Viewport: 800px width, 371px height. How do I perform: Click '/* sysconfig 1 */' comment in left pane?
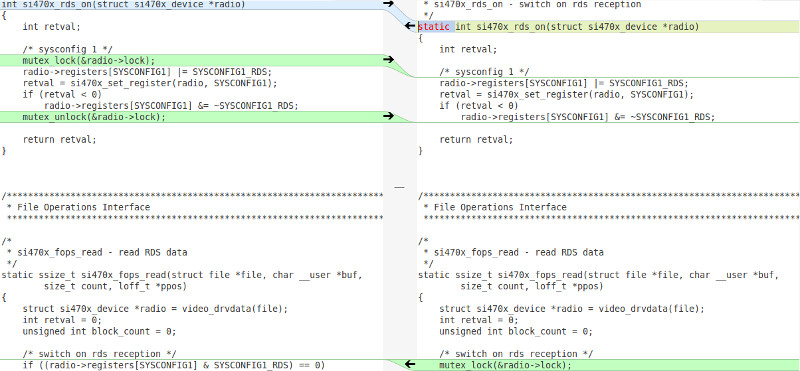67,49
